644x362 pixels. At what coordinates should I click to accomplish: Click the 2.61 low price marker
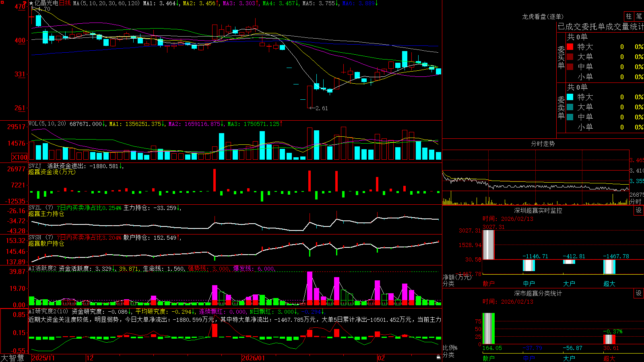[x=322, y=108]
